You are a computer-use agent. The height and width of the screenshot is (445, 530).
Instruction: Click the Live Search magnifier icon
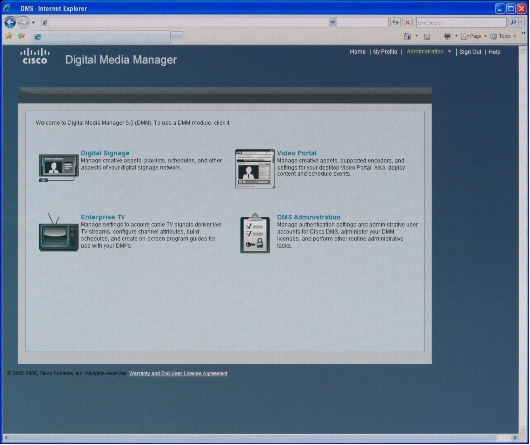513,23
